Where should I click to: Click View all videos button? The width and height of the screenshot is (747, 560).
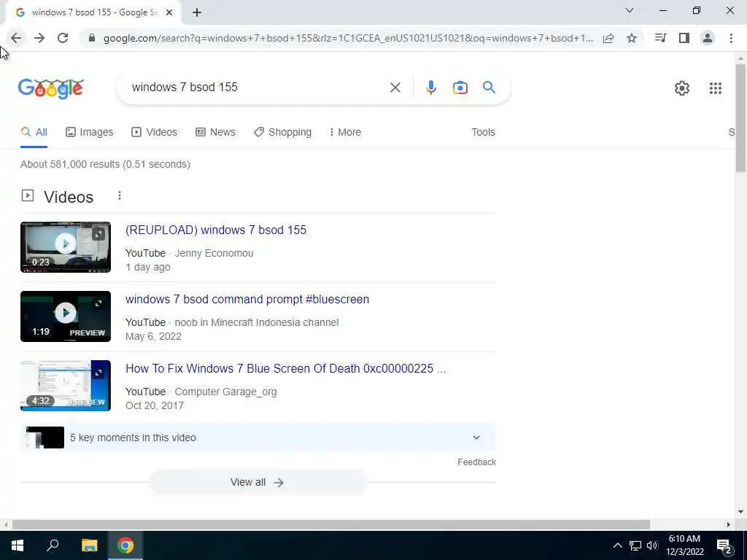[258, 482]
